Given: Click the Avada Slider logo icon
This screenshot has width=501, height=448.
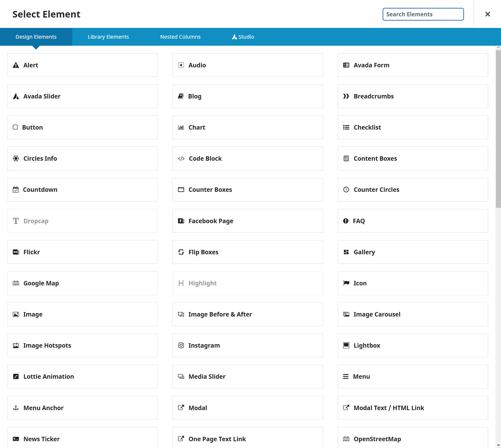Looking at the screenshot, I should [16, 96].
